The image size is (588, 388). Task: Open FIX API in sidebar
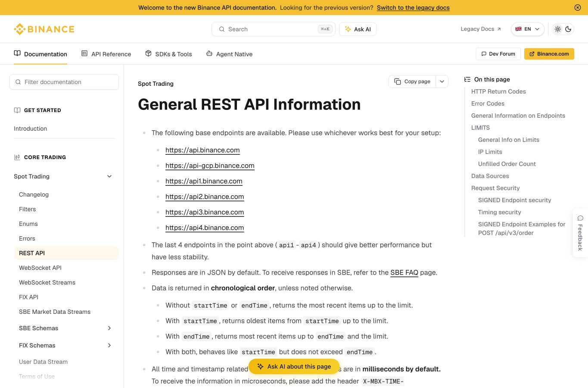pyautogui.click(x=29, y=297)
